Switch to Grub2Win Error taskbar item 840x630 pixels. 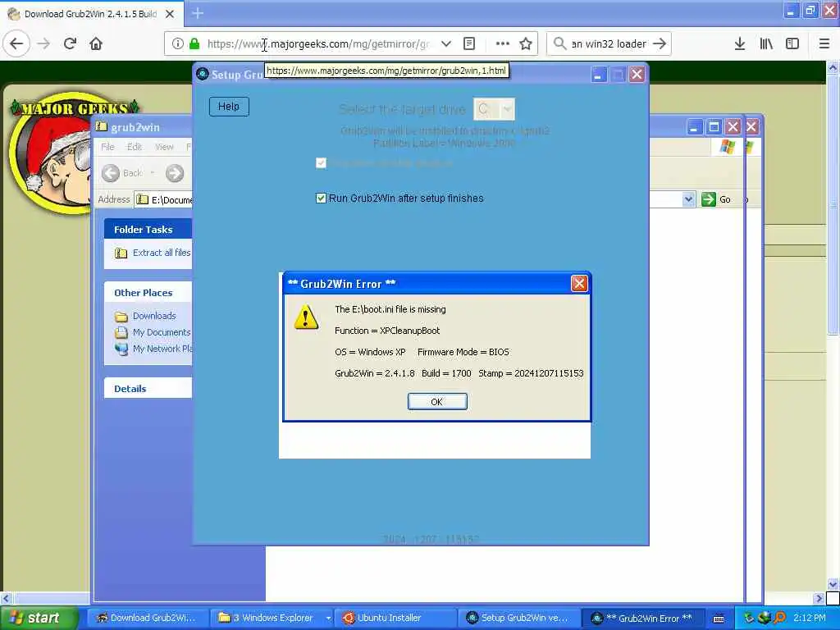coord(642,619)
